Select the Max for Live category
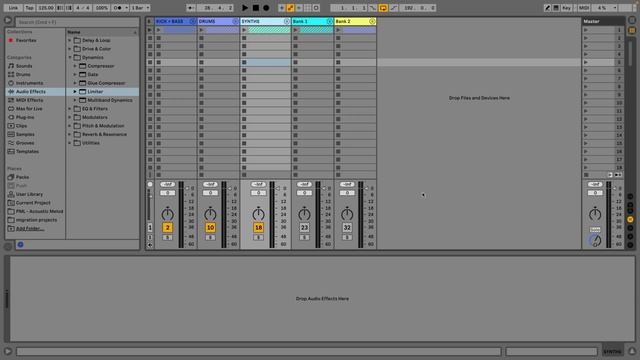 (x=29, y=109)
